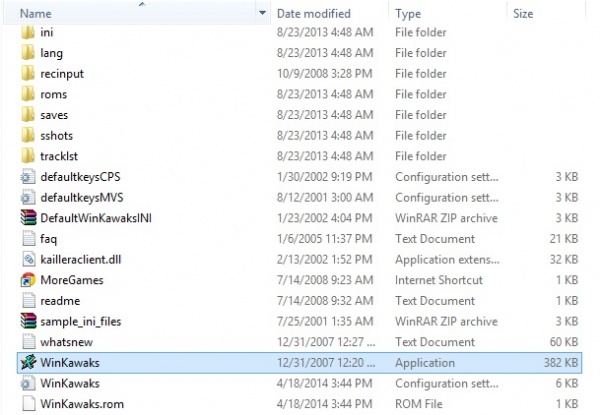This screenshot has width=600, height=415.
Task: Click the '1/30/2002 9:19 PM' date cell
Action: coord(324,177)
